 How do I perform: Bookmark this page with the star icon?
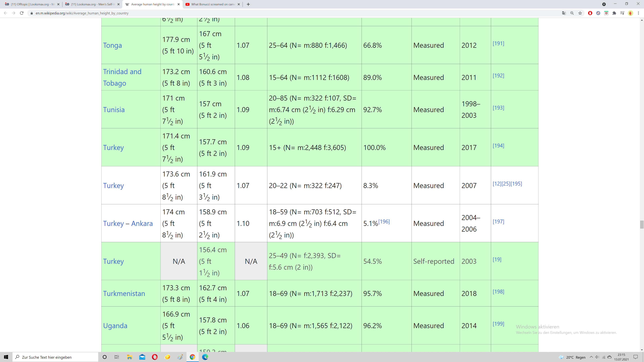(580, 13)
